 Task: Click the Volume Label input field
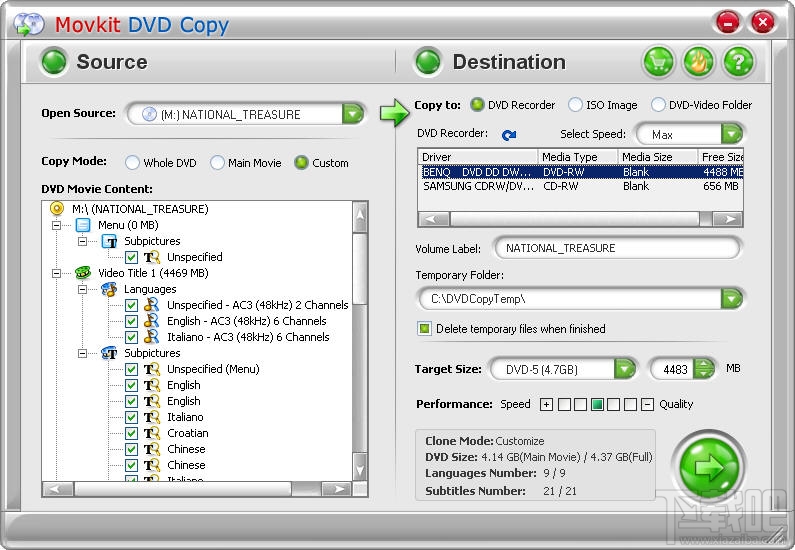click(617, 248)
